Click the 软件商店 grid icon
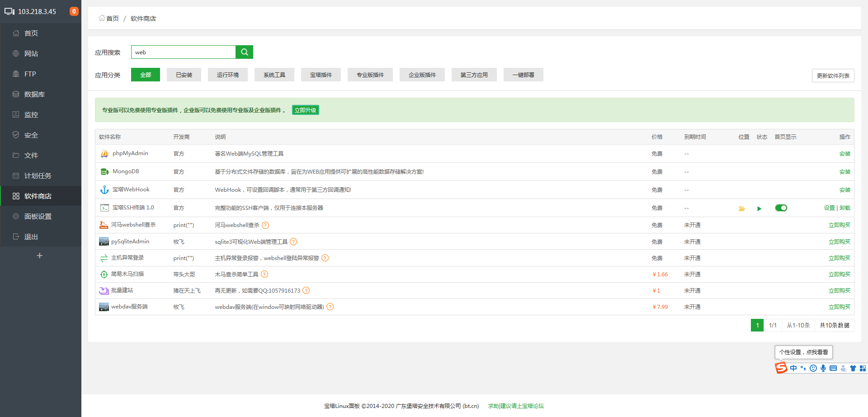Image resolution: width=868 pixels, height=417 pixels. coord(16,196)
